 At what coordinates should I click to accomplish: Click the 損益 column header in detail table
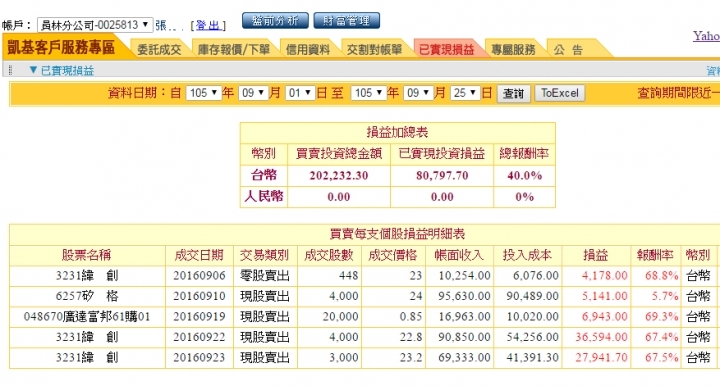point(596,255)
